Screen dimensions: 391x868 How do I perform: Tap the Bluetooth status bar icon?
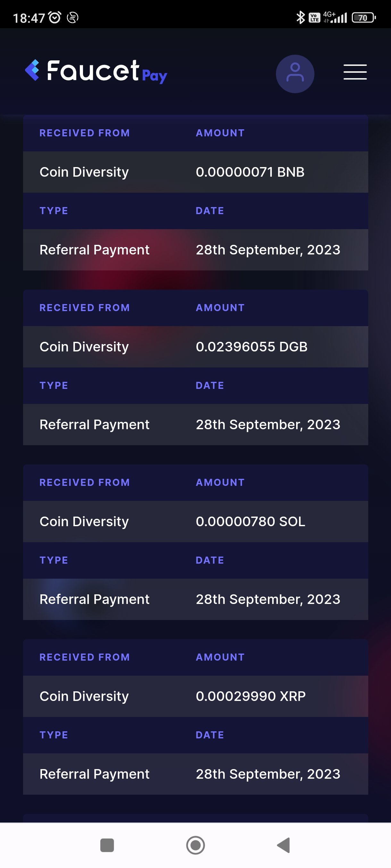[300, 17]
